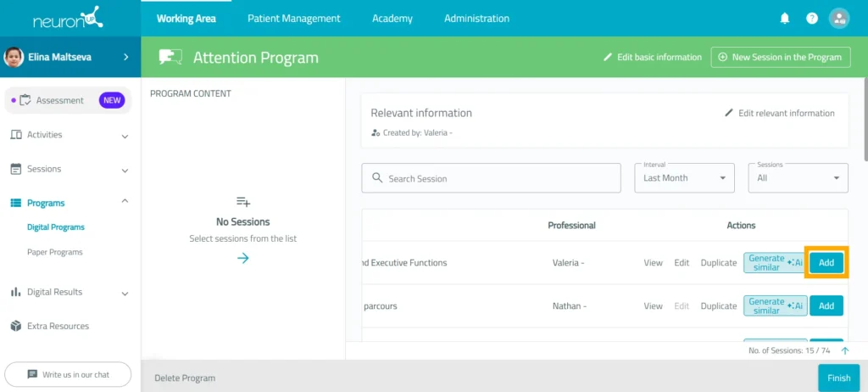Collapse the Programs section chevron
This screenshot has height=392, width=868.
coord(125,201)
